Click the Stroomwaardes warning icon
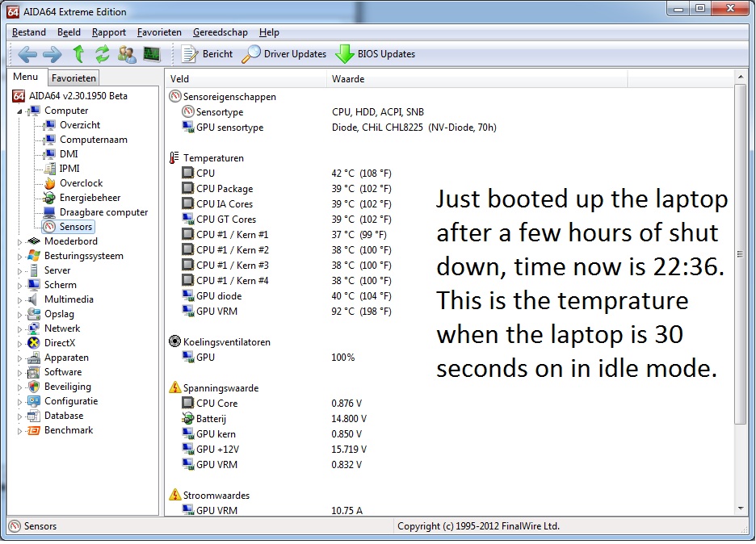 pos(174,496)
